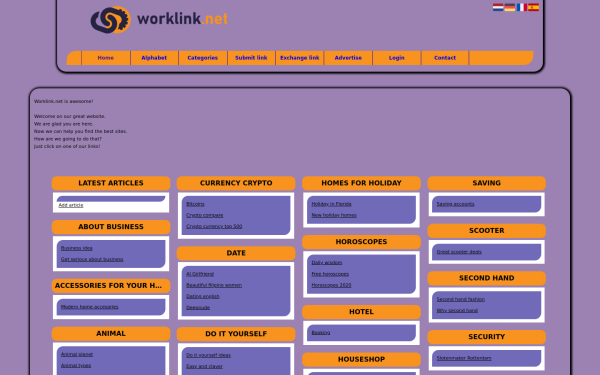
Task: Open the Second hand fashion link
Action: click(x=461, y=300)
